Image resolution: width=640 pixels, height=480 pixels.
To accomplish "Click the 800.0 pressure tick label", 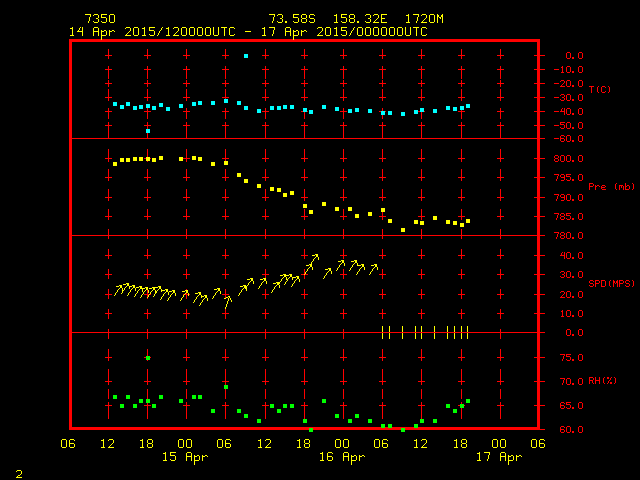I will pyautogui.click(x=568, y=159).
